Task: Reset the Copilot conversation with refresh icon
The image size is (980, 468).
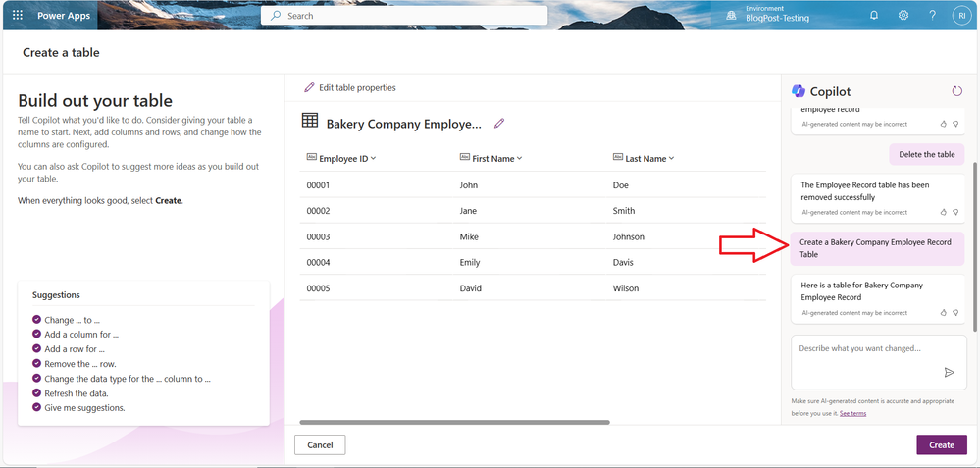Action: click(956, 91)
